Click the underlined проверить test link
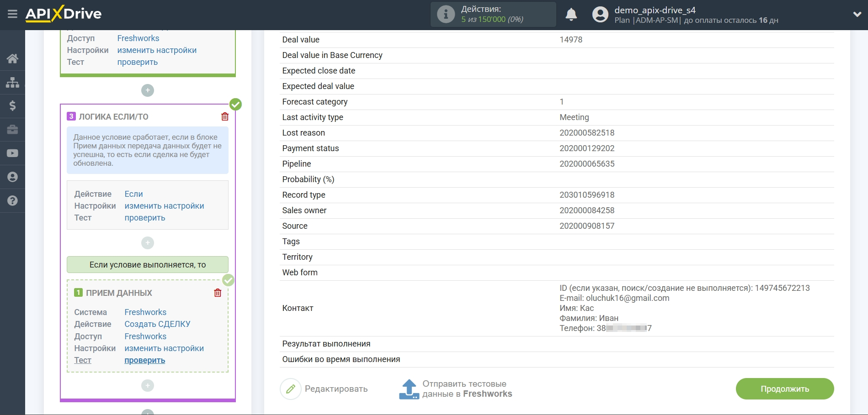 (x=145, y=360)
